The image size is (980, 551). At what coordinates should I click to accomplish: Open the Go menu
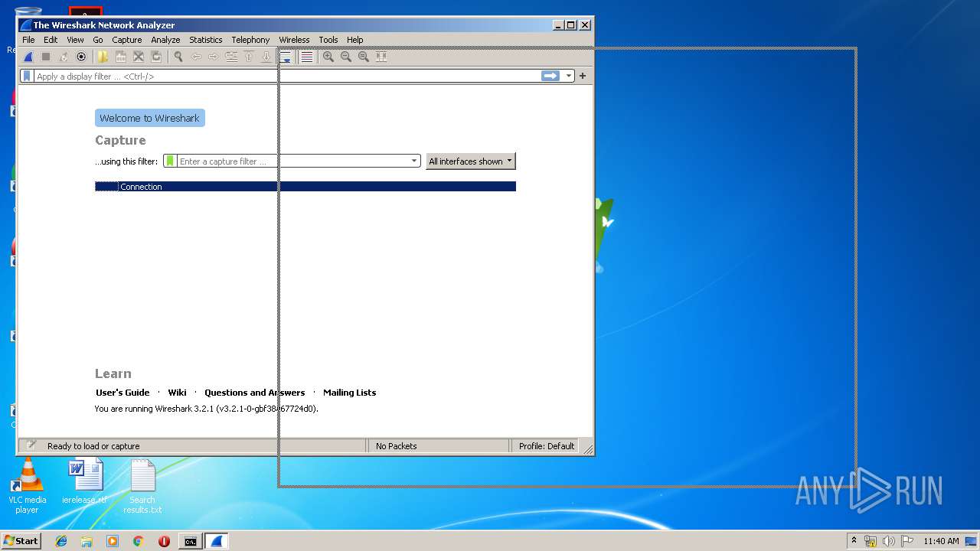(98, 40)
